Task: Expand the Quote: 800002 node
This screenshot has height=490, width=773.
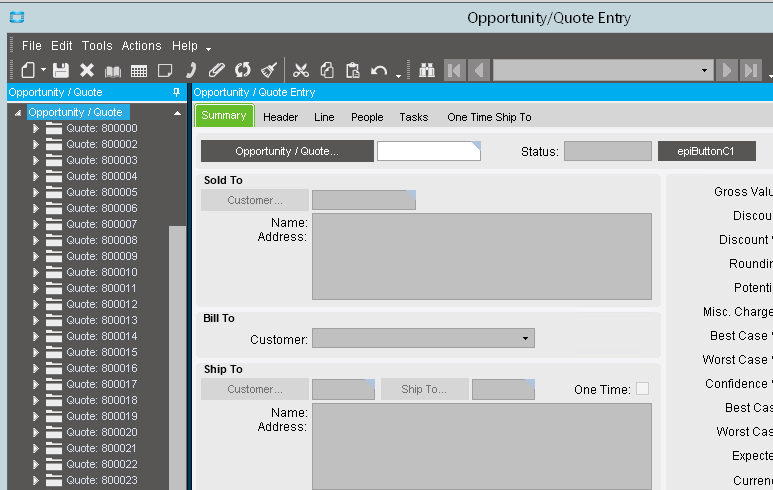Action: pos(35,144)
